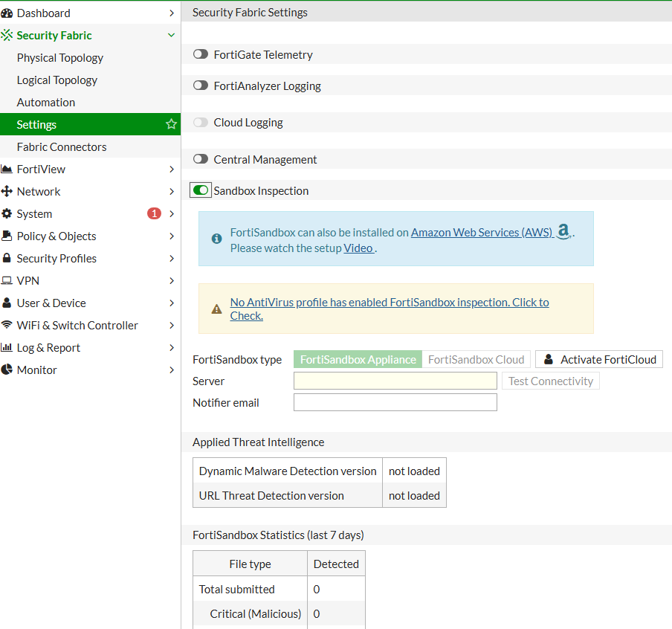The width and height of the screenshot is (672, 629).
Task: Click the System red notification badge
Action: (x=155, y=213)
